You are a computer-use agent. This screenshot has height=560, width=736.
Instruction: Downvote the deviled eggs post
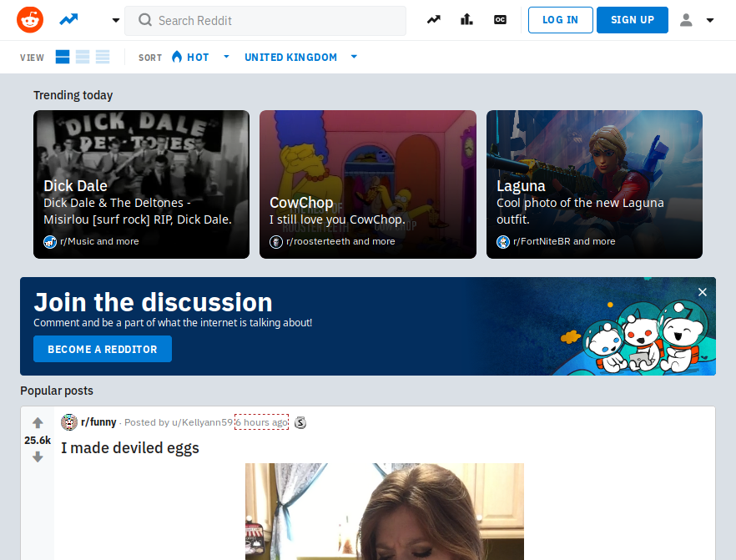click(38, 457)
